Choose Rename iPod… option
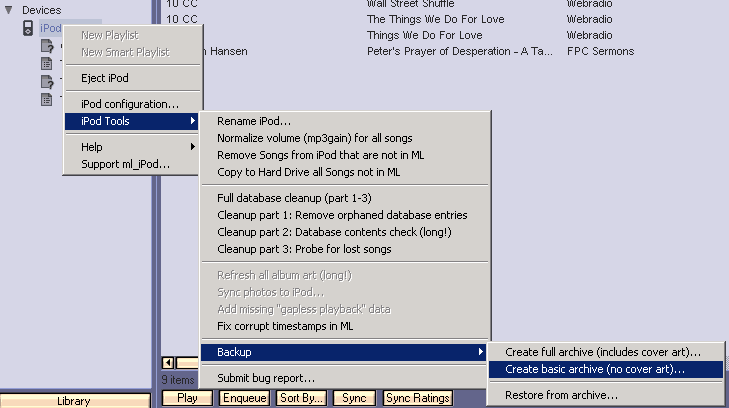 [x=345, y=121]
